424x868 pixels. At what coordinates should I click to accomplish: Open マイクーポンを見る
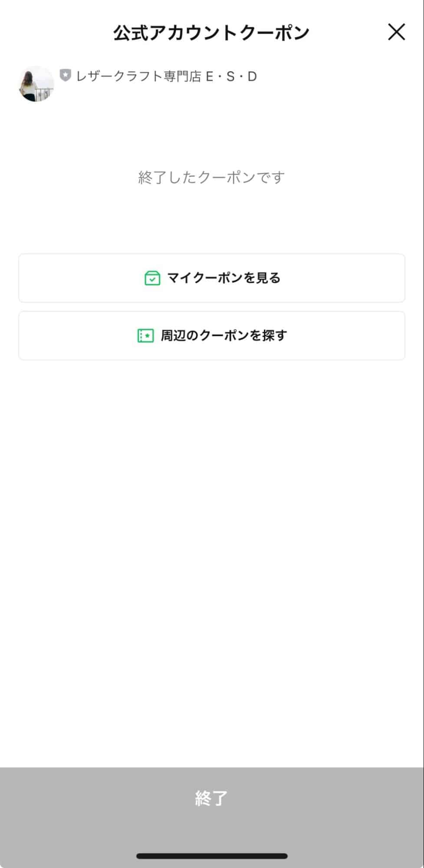212,278
